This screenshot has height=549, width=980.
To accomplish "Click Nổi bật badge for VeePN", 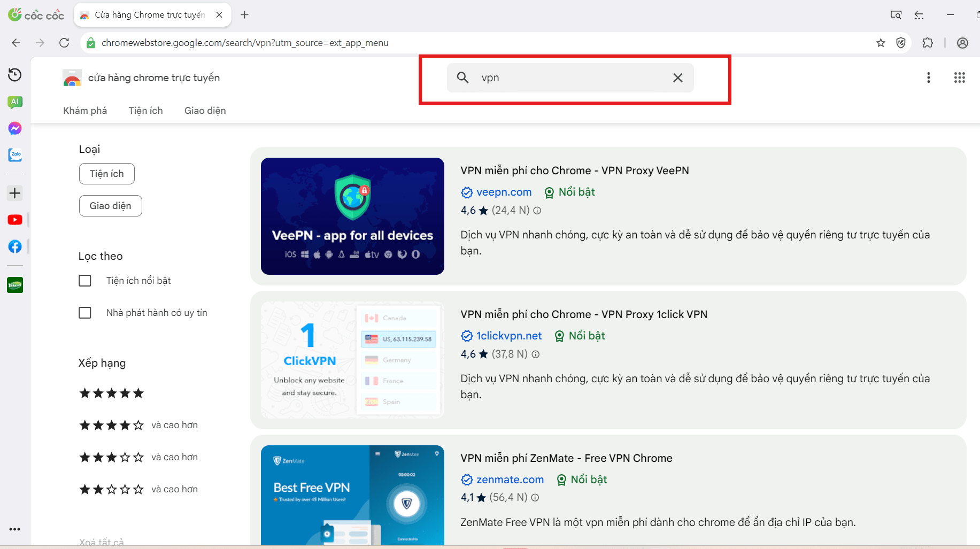I will click(569, 192).
